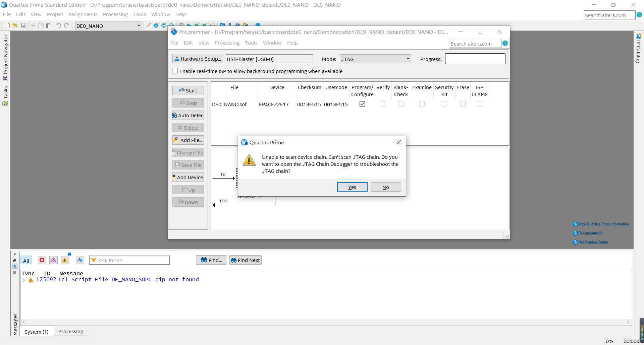Screen dimensions: 644x345
Task: Click the Hardware Setup button
Action: coord(198,59)
